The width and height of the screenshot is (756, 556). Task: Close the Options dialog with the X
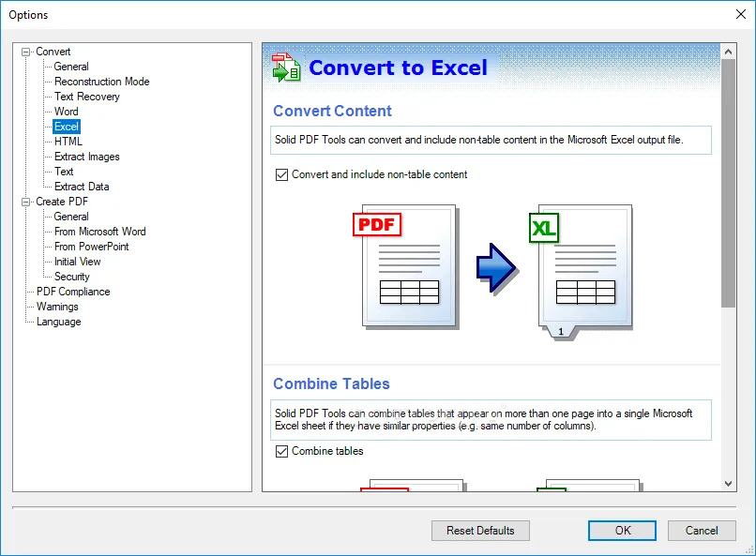(741, 14)
